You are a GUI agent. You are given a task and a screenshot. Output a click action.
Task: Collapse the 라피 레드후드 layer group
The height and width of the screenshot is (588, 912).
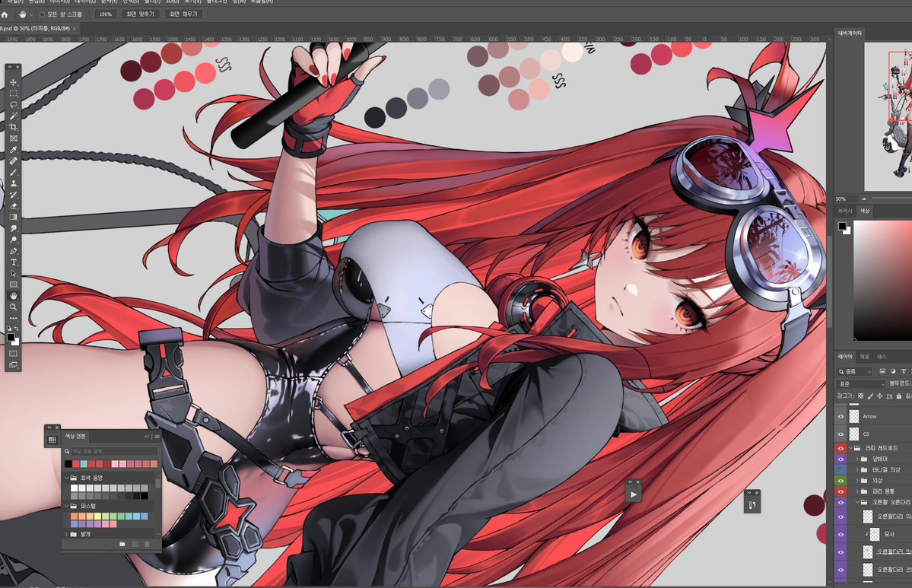pos(850,448)
